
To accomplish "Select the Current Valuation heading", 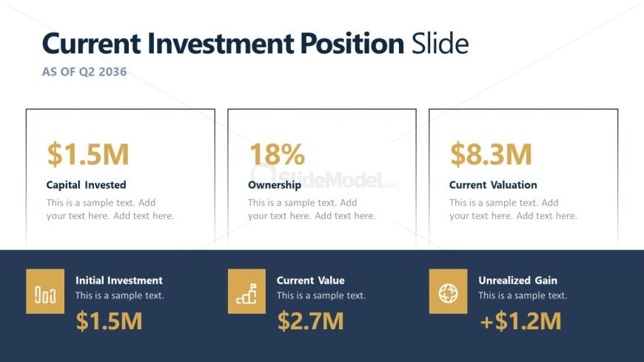I will point(493,185).
